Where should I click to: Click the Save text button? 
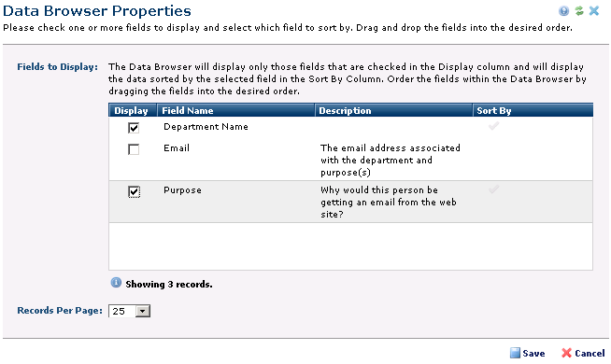(533, 353)
